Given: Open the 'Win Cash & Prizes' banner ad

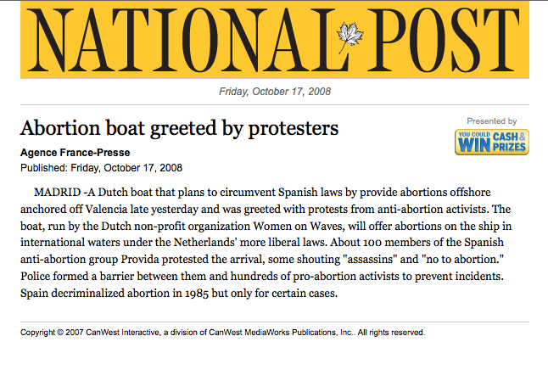Looking at the screenshot, I should (492, 142).
